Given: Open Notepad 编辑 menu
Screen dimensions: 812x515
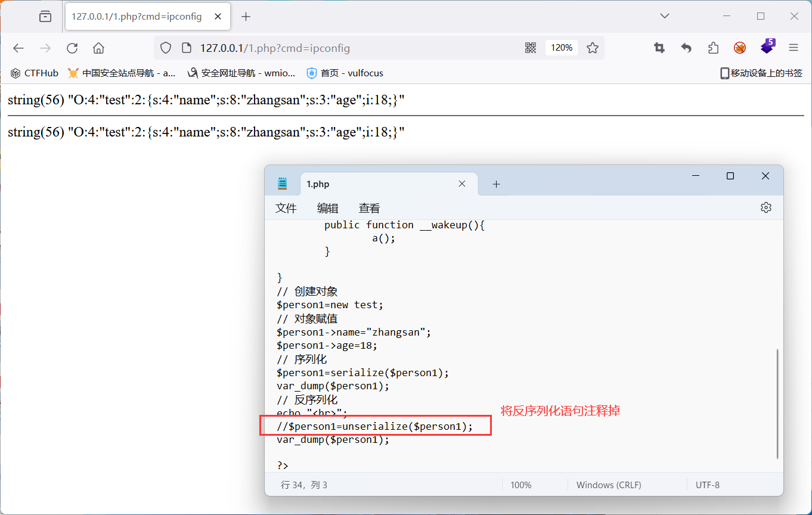Looking at the screenshot, I should coord(328,208).
